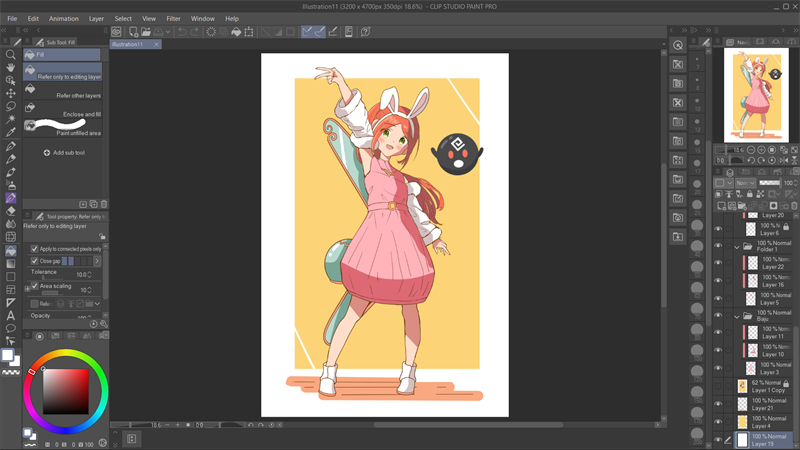Select the Lasso selection tool
The height and width of the screenshot is (450, 800).
click(11, 106)
